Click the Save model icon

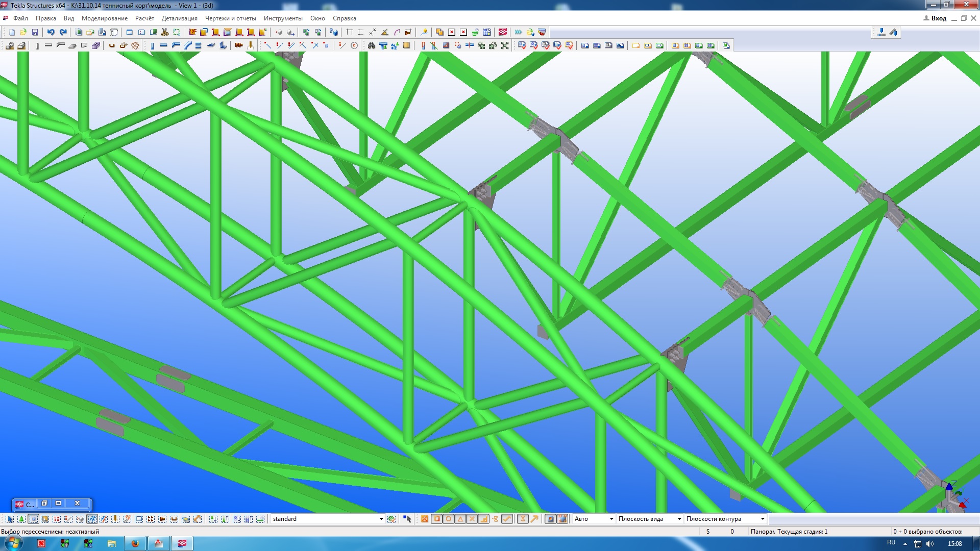pyautogui.click(x=35, y=32)
